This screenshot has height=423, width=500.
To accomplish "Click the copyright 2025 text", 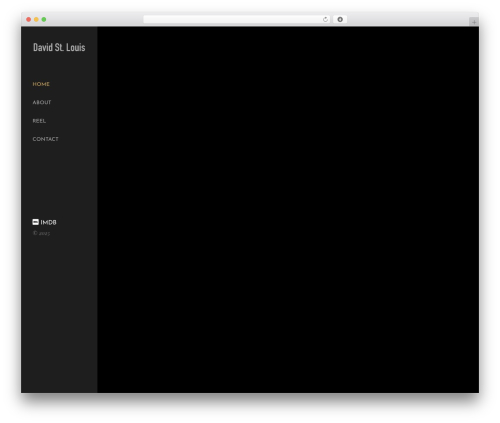I will point(42,233).
